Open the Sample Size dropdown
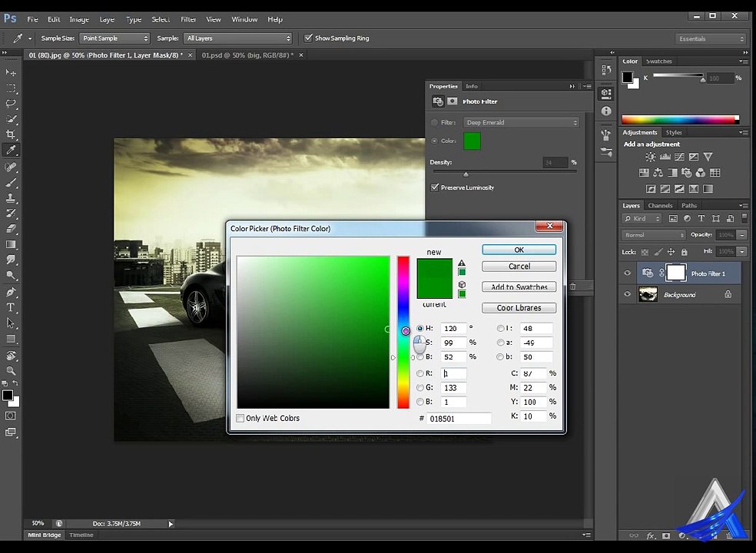 [x=114, y=38]
